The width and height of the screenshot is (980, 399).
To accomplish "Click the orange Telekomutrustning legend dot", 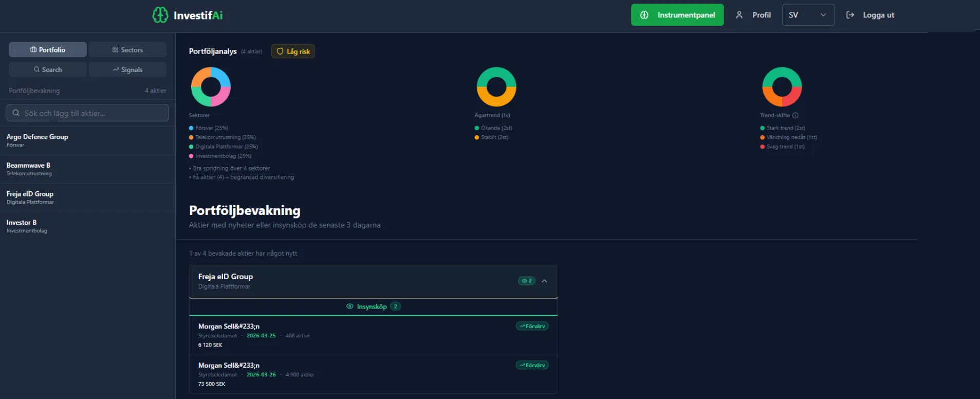I will [x=191, y=137].
